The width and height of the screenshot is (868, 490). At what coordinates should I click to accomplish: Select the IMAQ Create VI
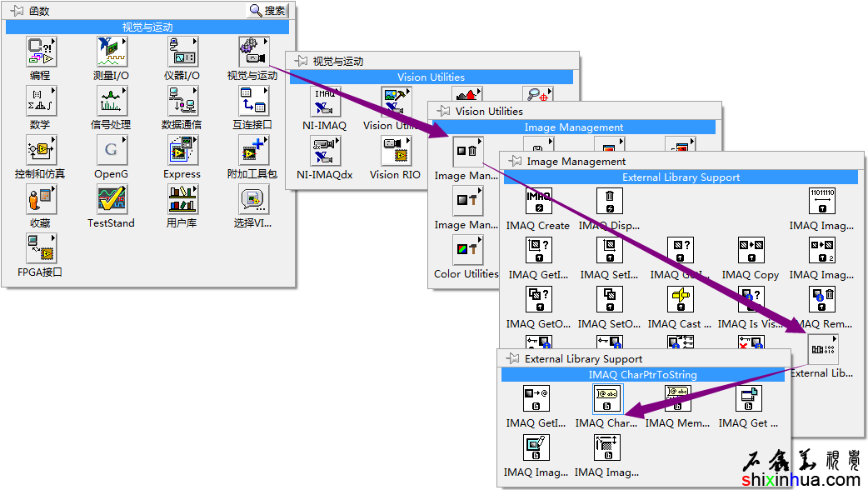[539, 202]
